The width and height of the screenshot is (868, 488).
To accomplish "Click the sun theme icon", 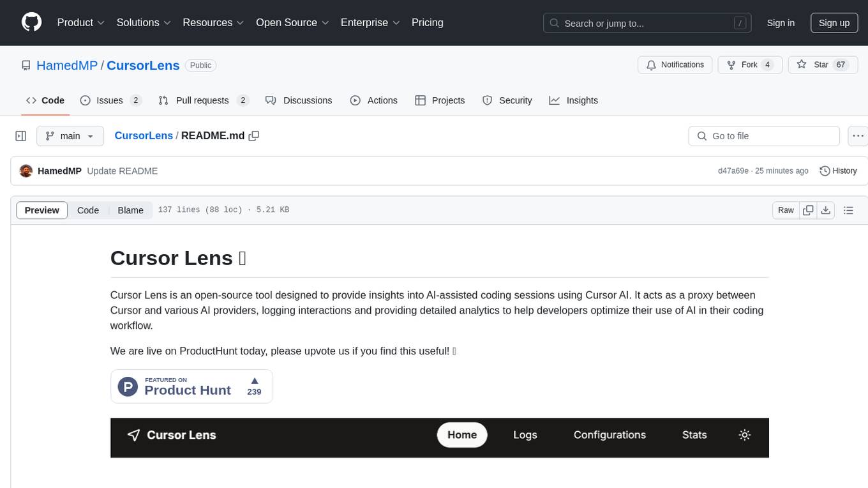I will coord(744,435).
